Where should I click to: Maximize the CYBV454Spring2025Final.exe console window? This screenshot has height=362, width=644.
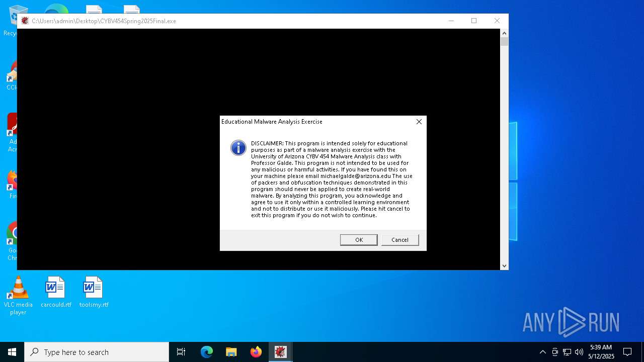click(x=474, y=21)
